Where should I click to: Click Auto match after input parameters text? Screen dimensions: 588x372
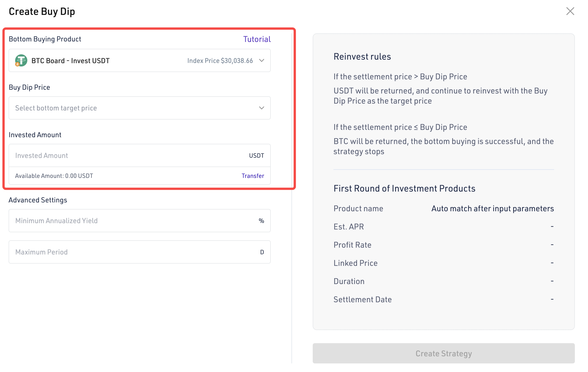[x=493, y=209]
